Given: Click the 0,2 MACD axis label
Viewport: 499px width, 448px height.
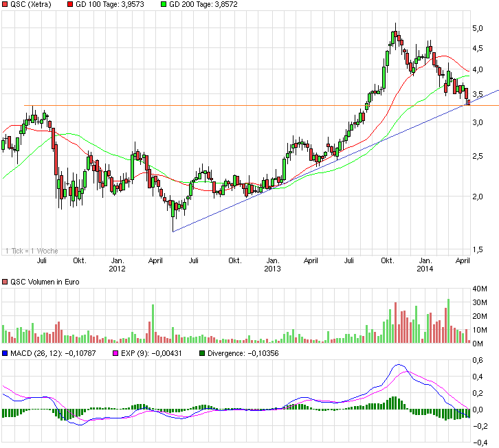Looking at the screenshot, I should (478, 393).
